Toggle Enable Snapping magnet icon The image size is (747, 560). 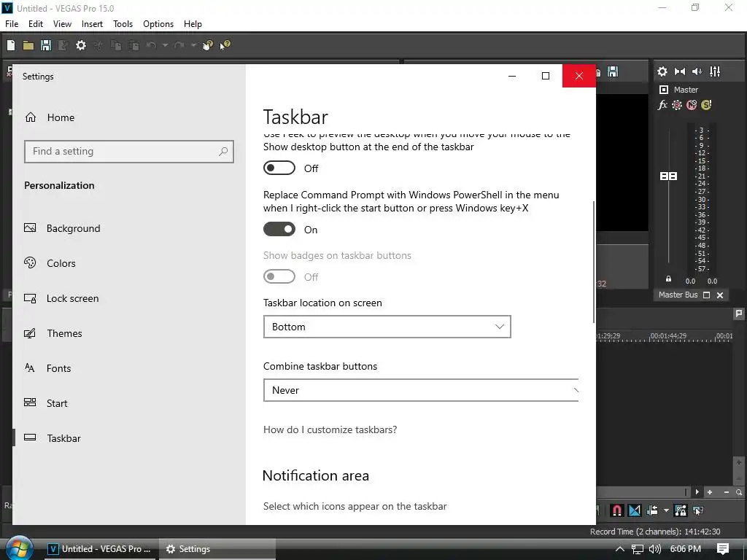617,510
